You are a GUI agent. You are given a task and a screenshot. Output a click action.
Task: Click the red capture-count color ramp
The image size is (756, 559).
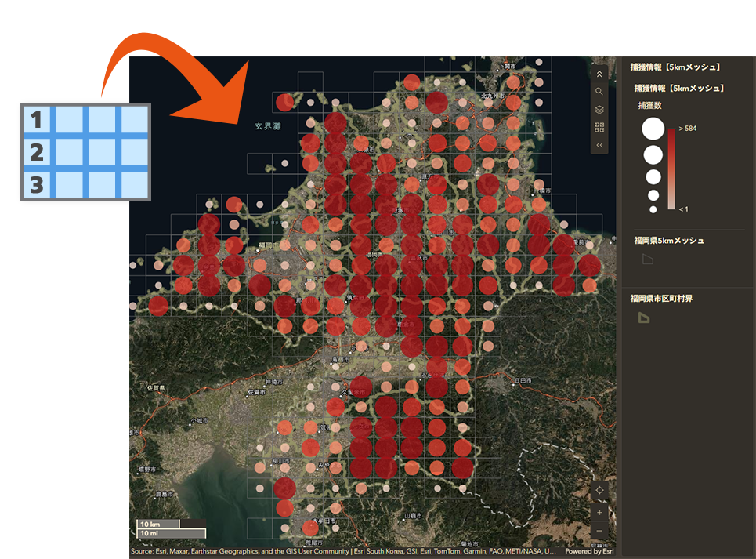click(671, 169)
